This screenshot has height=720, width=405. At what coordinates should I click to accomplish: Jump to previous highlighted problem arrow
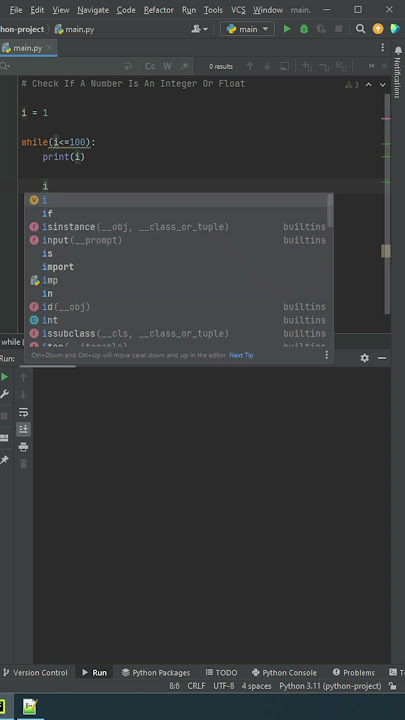coord(368,85)
